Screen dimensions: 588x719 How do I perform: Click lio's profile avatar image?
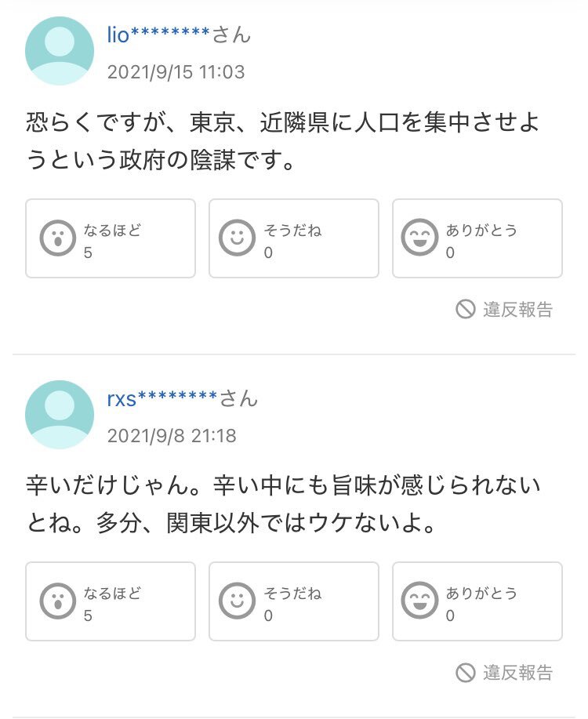click(x=60, y=51)
